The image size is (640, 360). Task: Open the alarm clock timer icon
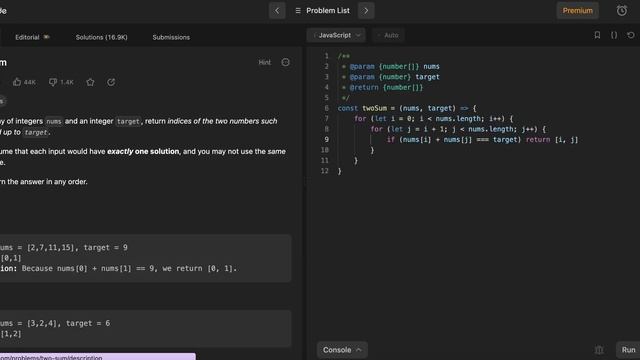click(622, 11)
